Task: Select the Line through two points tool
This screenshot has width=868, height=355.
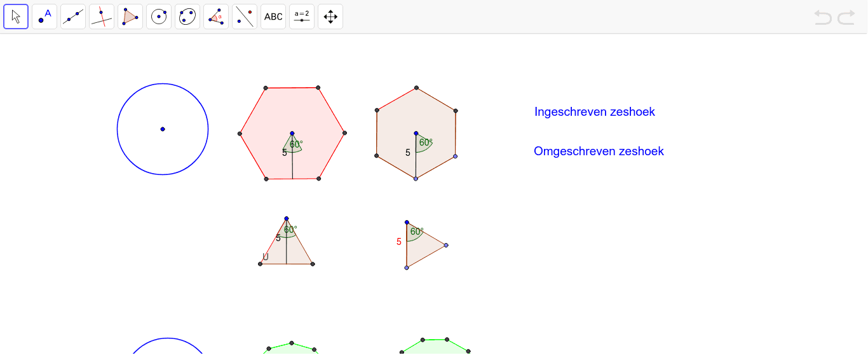Action: 73,17
